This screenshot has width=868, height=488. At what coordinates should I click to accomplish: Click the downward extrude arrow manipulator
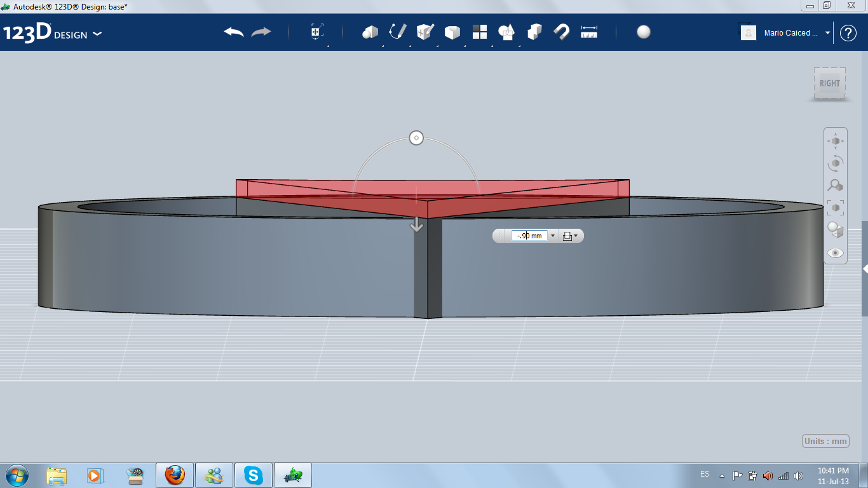point(416,224)
